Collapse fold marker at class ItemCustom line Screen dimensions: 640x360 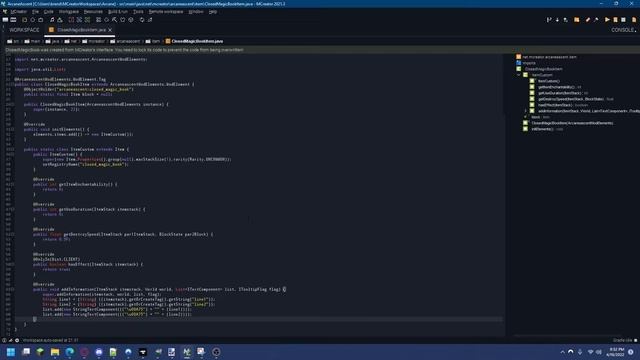coord(13,149)
